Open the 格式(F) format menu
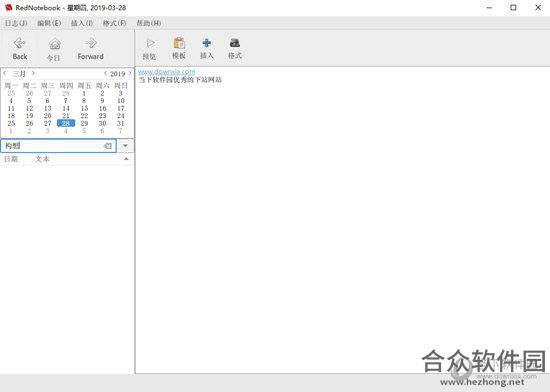The width and height of the screenshot is (550, 392). (x=114, y=23)
